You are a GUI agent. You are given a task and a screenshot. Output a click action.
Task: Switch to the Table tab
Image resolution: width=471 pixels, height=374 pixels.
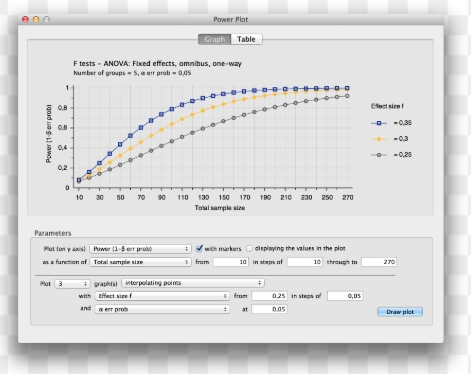tap(246, 39)
